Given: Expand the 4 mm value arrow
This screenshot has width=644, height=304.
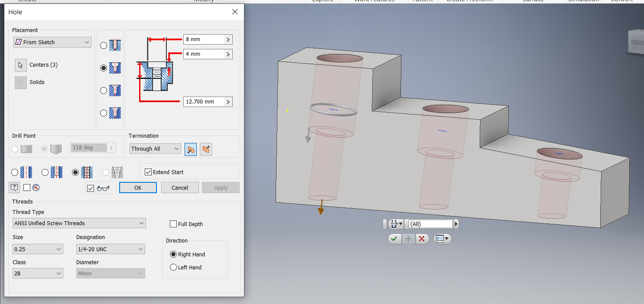Looking at the screenshot, I should pos(228,54).
